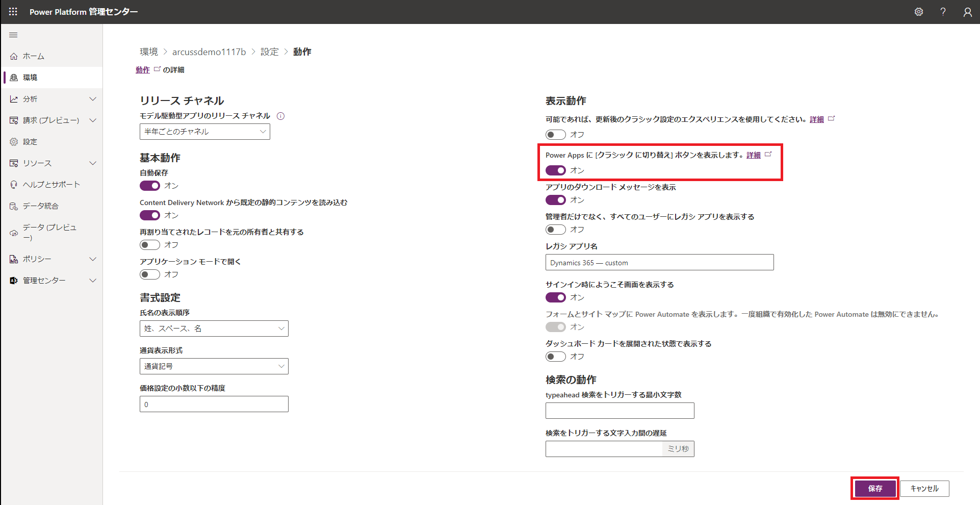Screen dimensions: 980x505
Task: Click 詳細 link for クラシック設定のエクスペリエンス
Action: coord(817,119)
